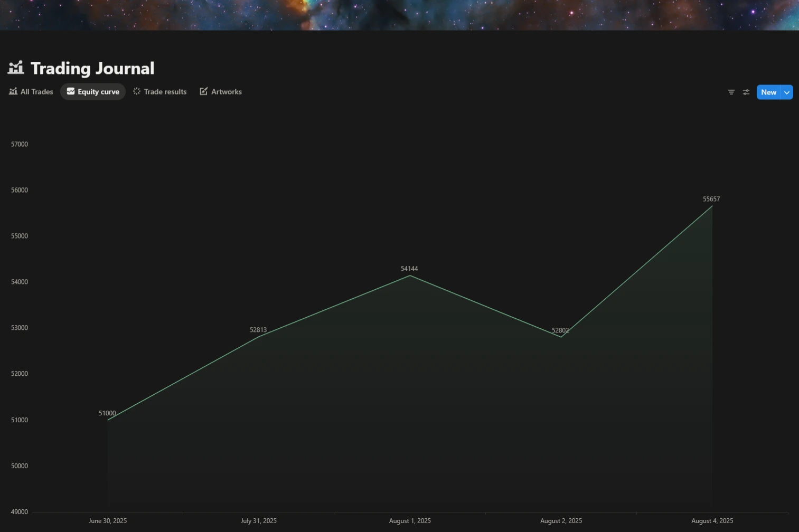Image resolution: width=799 pixels, height=532 pixels.
Task: Click the All Trades chart icon
Action: point(13,91)
